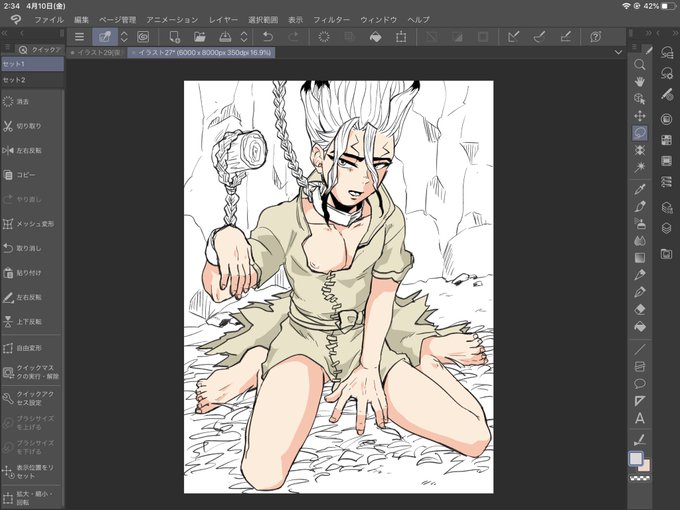Viewport: 680px width, 510px height.
Task: Click 切り取り in Quick Access
Action: 31,126
